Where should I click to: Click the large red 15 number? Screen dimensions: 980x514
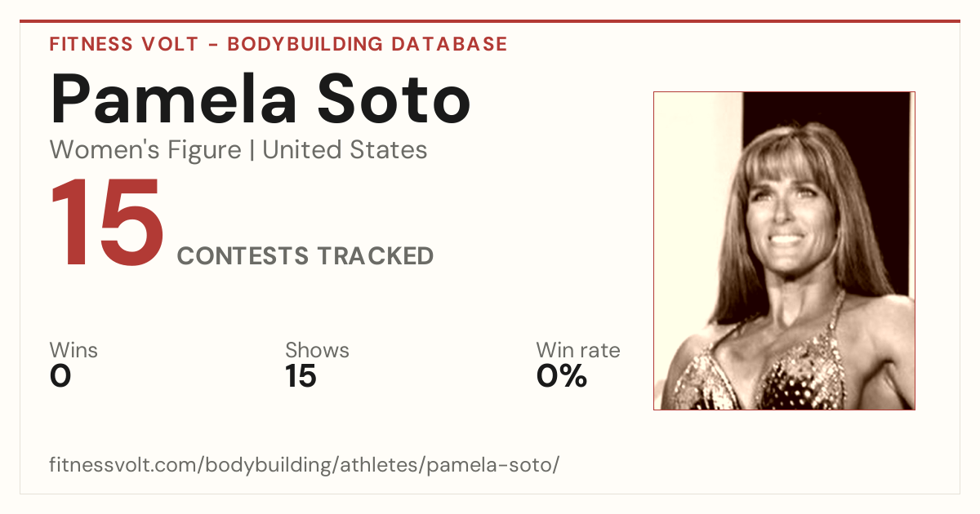[x=106, y=222]
